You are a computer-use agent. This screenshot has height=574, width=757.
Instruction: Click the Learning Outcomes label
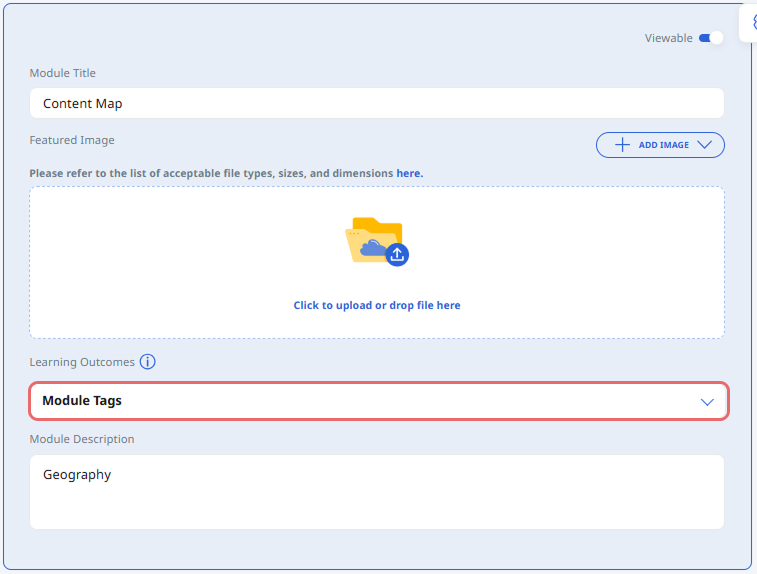[81, 362]
